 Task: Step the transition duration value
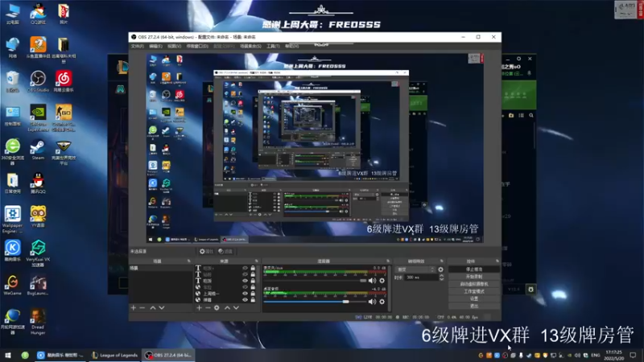[x=441, y=278]
